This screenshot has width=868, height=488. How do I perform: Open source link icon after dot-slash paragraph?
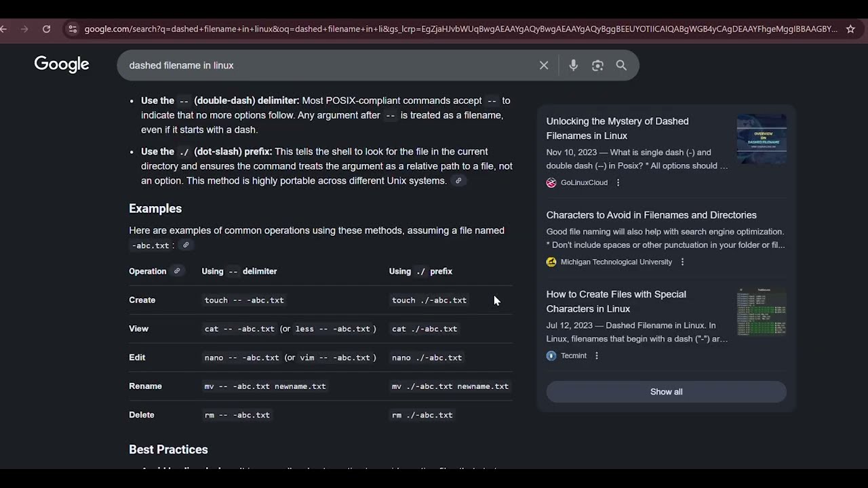pos(458,181)
